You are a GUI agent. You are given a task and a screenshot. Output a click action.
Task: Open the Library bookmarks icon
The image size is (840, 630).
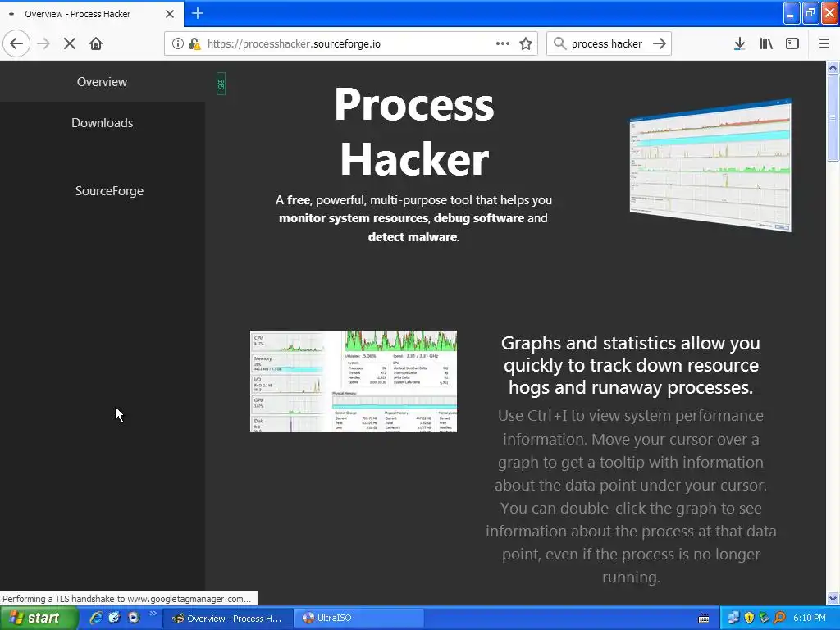pyautogui.click(x=766, y=43)
